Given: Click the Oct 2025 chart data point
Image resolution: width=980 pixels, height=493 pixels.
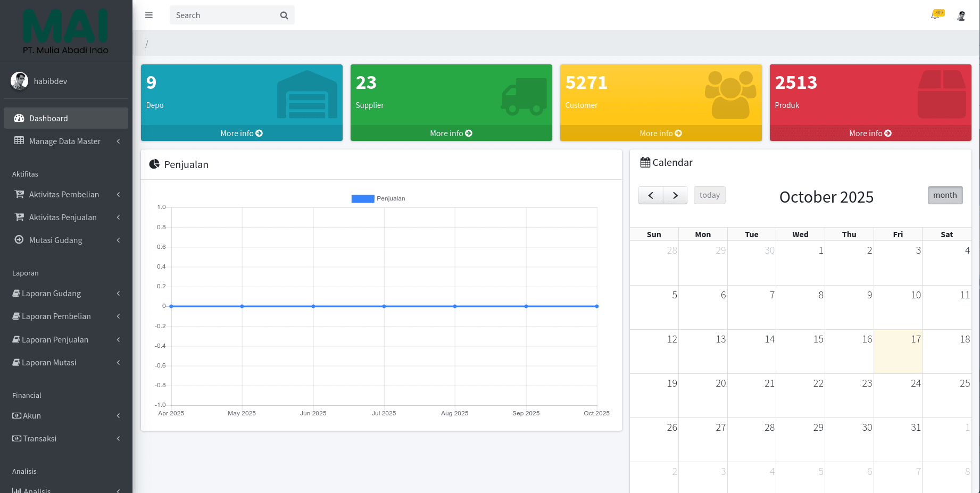Looking at the screenshot, I should (x=597, y=306).
